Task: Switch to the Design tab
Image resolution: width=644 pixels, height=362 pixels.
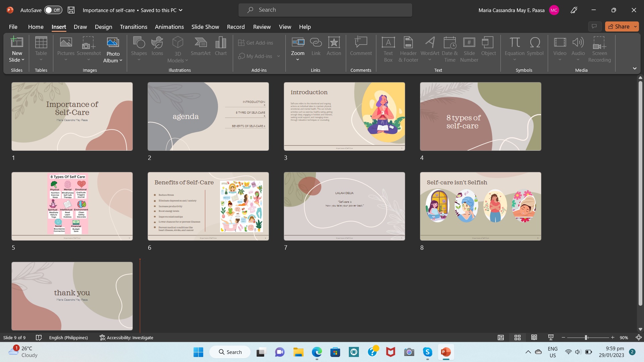Action: tap(103, 27)
